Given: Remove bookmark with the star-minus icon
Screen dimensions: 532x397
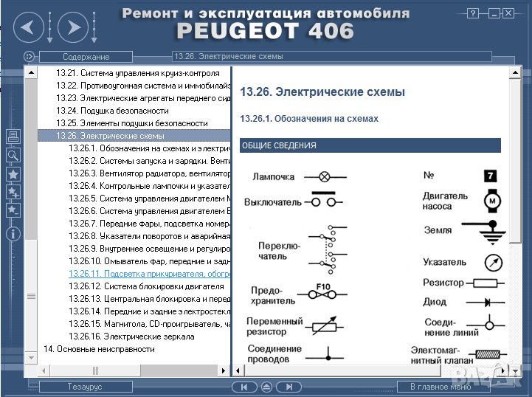Looking at the screenshot, I should tap(13, 210).
